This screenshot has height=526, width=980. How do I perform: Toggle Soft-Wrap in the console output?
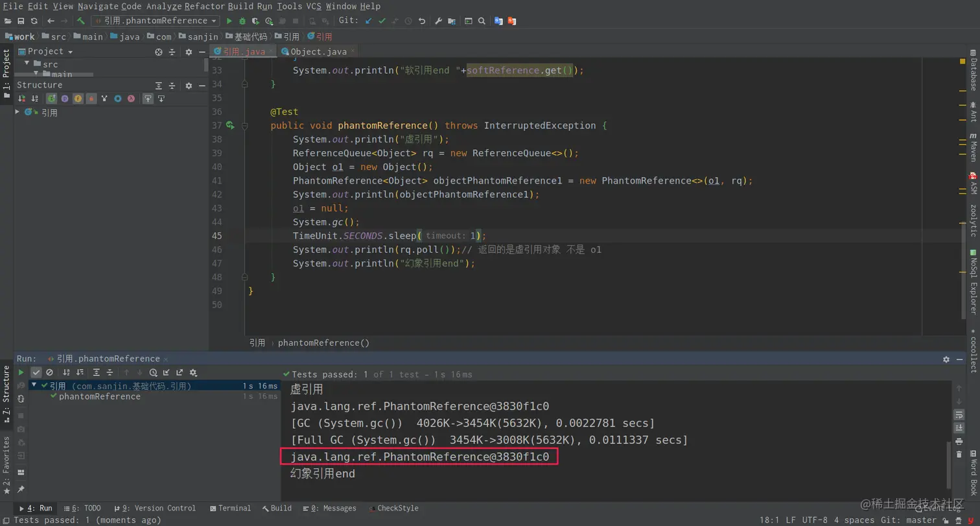(x=959, y=414)
